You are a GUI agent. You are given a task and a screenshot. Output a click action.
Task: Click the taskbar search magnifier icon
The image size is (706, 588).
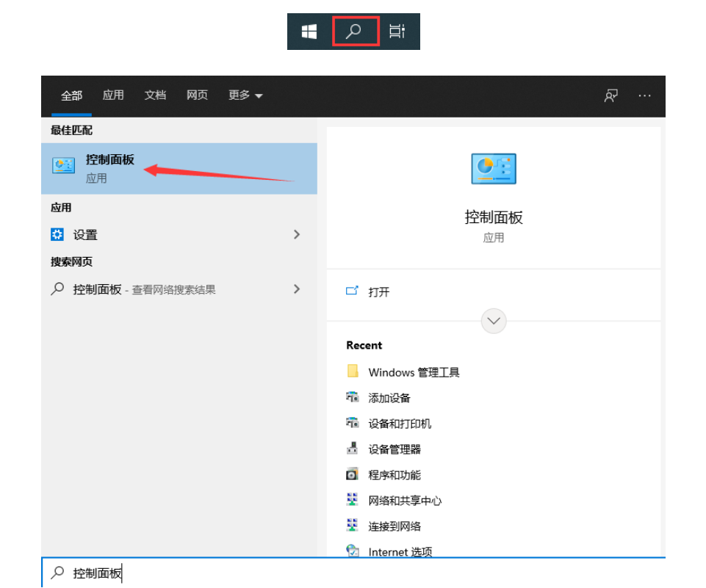355,32
